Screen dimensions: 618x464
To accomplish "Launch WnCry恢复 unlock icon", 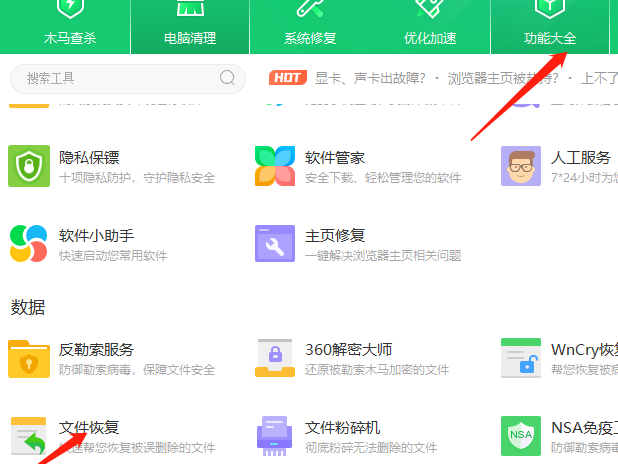I will pyautogui.click(x=521, y=358).
